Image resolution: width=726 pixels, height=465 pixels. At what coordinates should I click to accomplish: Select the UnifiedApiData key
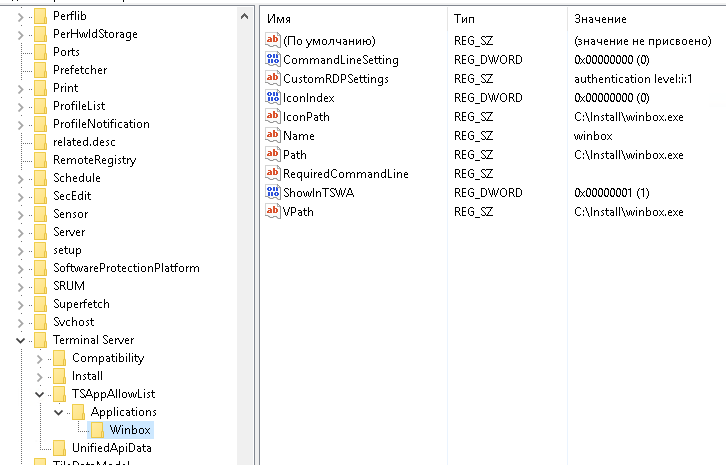111,448
